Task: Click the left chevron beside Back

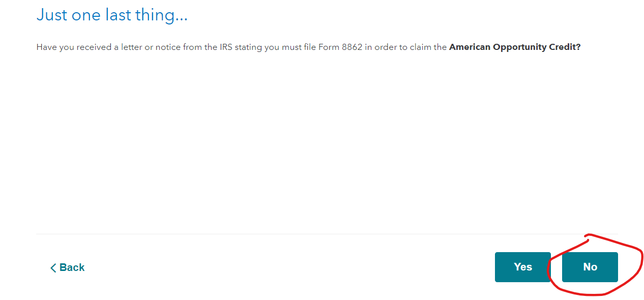Action: (x=53, y=268)
